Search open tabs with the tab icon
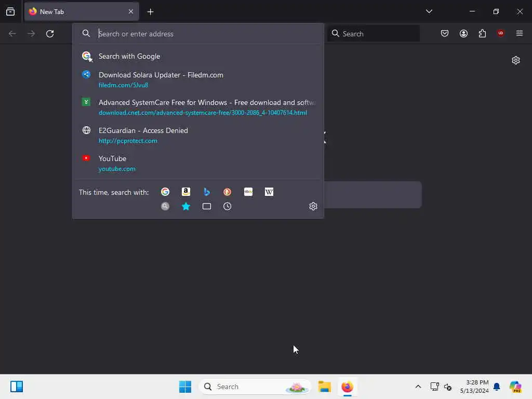Viewport: 532px width, 399px height. pos(207,206)
